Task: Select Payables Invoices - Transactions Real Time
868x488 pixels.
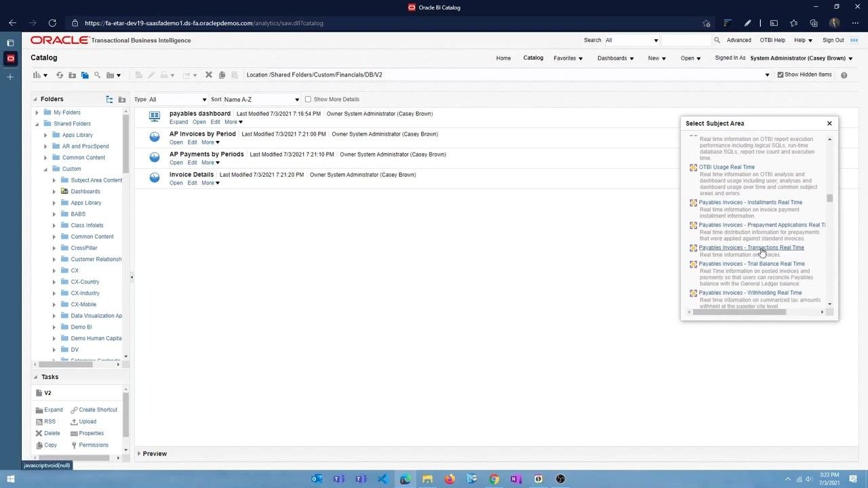Action: [751, 247]
